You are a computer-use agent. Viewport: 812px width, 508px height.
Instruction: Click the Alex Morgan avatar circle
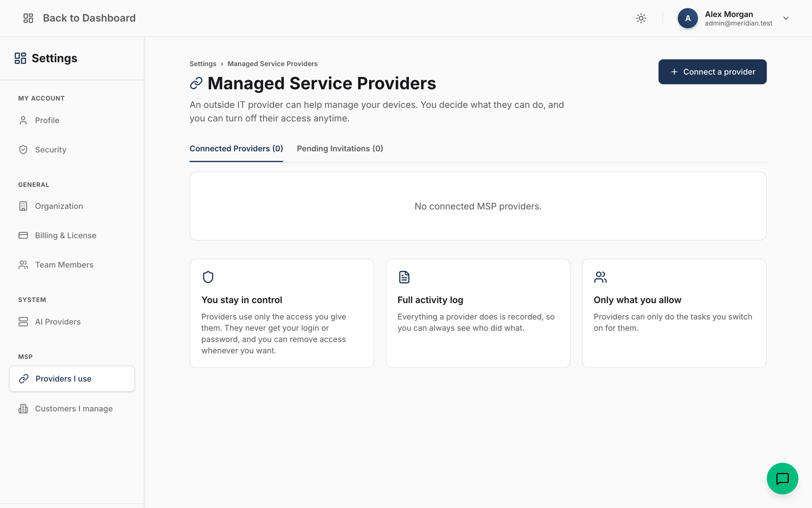pyautogui.click(x=688, y=18)
